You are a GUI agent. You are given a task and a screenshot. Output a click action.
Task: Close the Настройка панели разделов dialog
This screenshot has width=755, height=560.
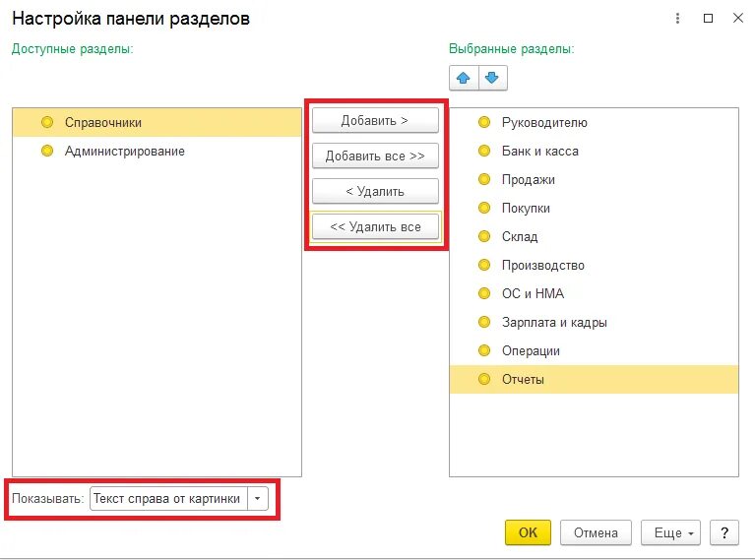point(737,19)
